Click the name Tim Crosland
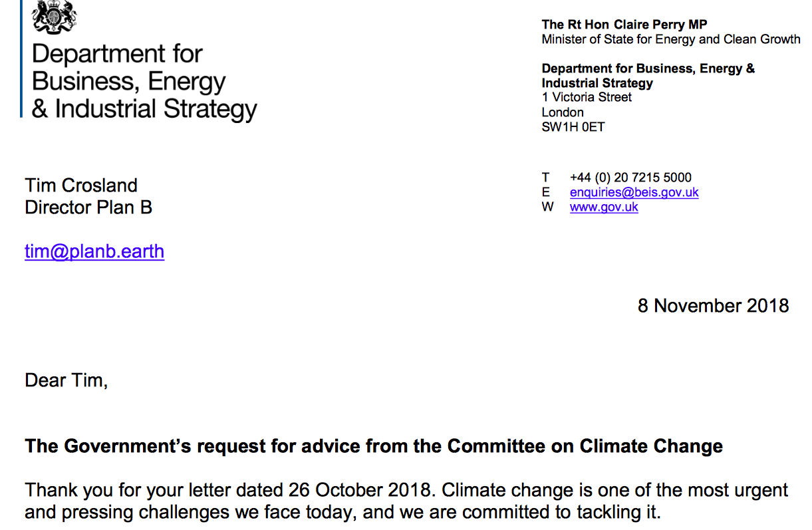The image size is (812, 530). 81,186
